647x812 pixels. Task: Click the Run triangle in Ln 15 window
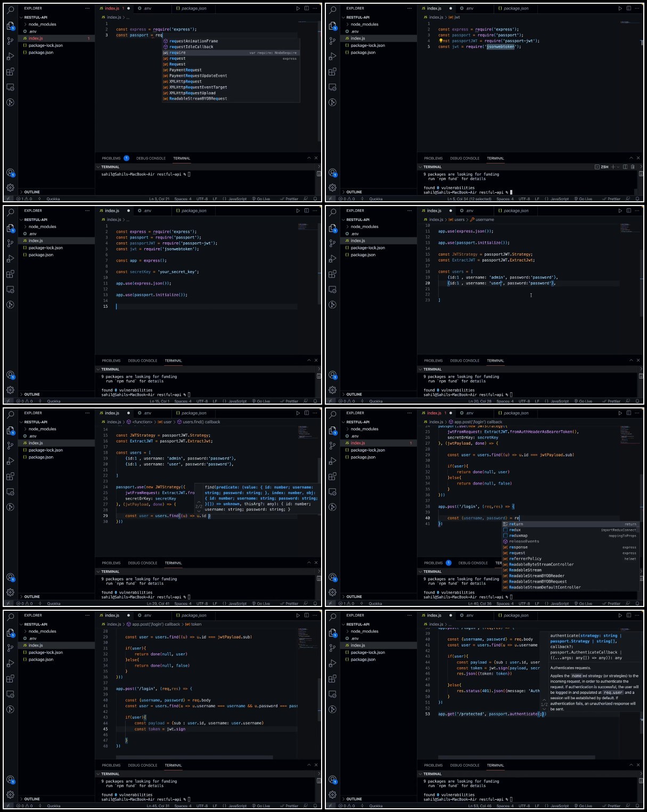pos(298,210)
